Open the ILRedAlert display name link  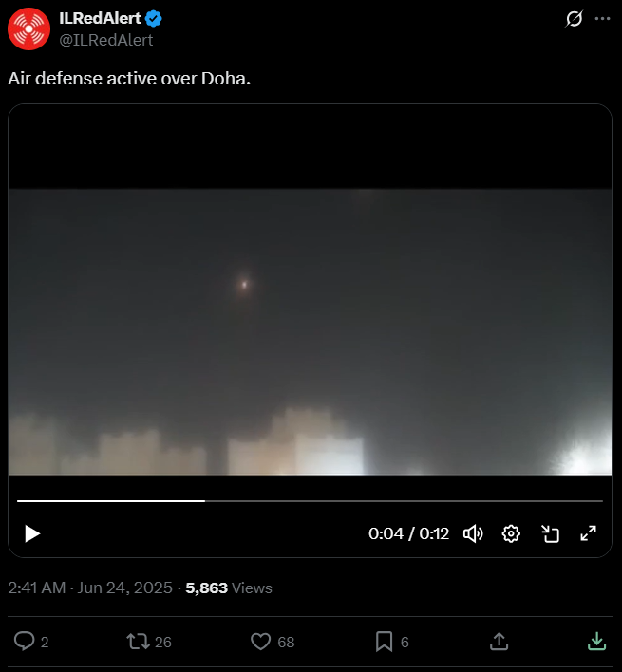point(100,18)
